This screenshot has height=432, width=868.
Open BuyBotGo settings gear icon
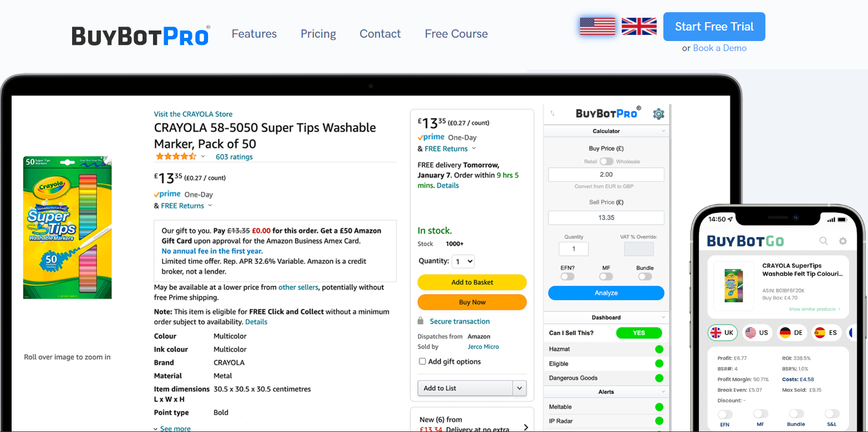(842, 241)
